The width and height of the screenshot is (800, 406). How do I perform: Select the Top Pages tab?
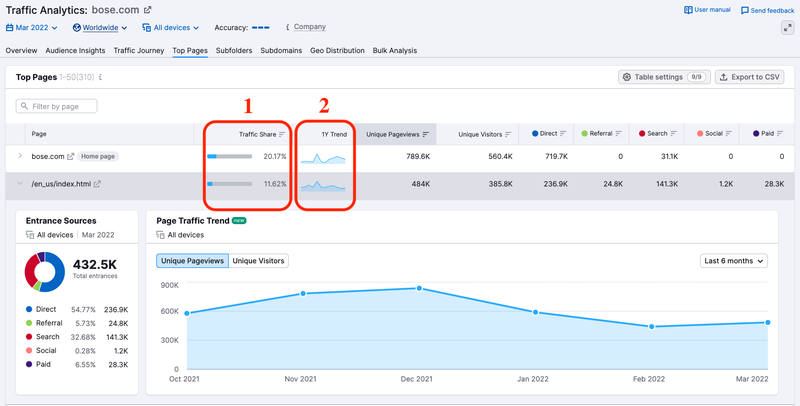pyautogui.click(x=190, y=50)
